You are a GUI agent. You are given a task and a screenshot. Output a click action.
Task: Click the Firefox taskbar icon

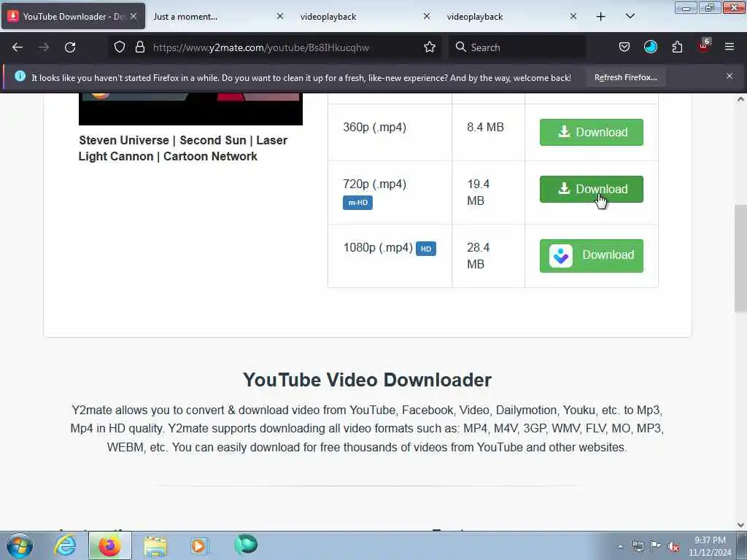109,545
